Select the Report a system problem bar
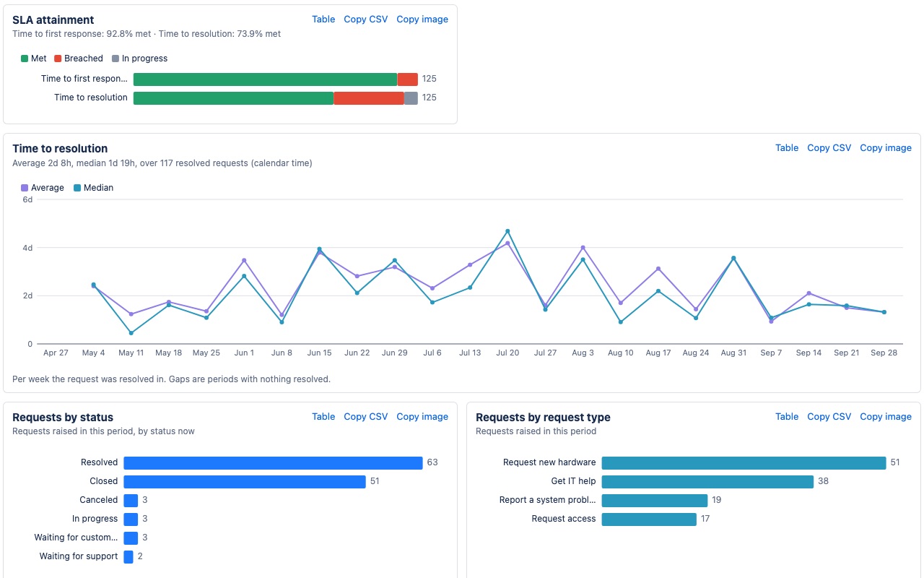924x578 pixels. pyautogui.click(x=655, y=500)
